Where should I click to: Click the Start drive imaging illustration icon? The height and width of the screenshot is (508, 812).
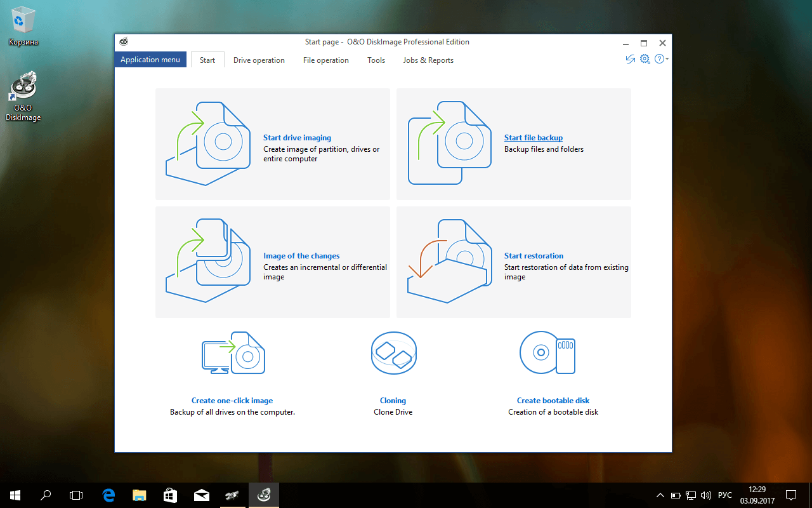(x=208, y=144)
